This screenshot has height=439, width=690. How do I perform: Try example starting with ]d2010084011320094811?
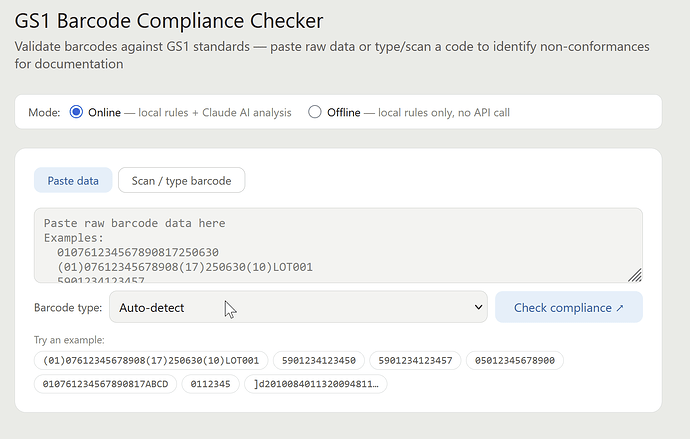[316, 384]
